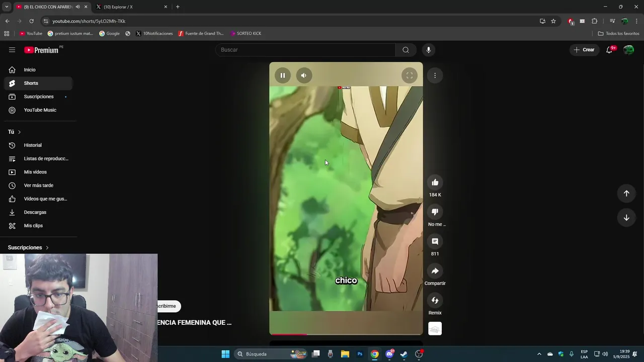Open the 811 comments panel
Screen dimensions: 644x362
coord(435,241)
